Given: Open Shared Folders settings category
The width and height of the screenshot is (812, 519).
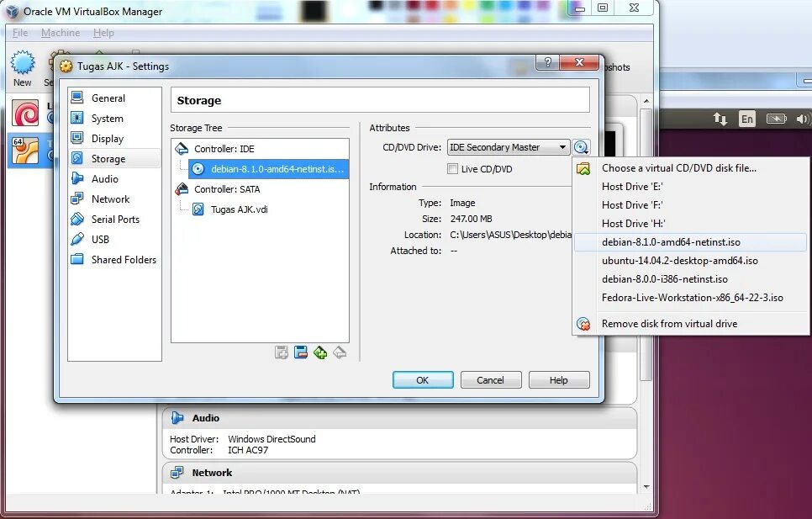Looking at the screenshot, I should [114, 259].
